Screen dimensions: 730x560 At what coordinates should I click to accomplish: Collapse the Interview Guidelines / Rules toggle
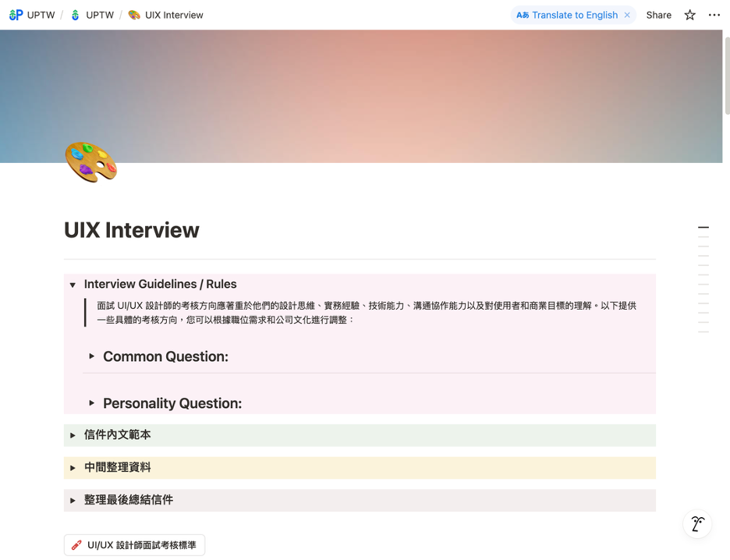73,285
